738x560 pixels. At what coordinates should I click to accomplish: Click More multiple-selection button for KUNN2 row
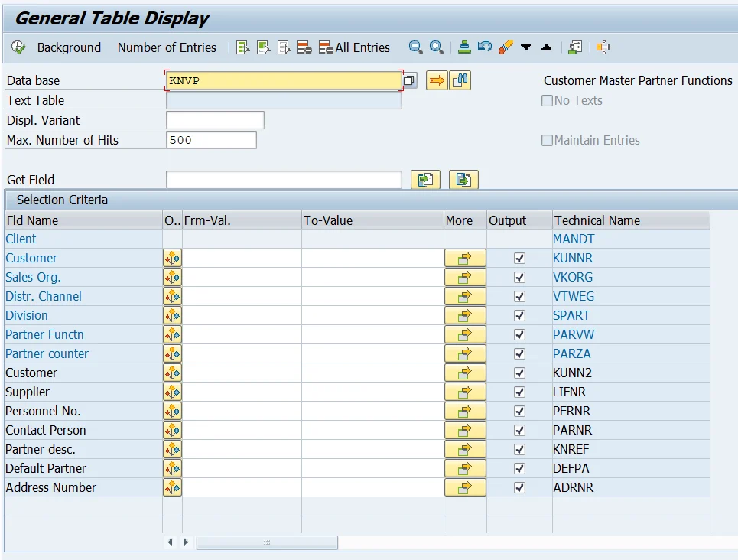(x=465, y=373)
